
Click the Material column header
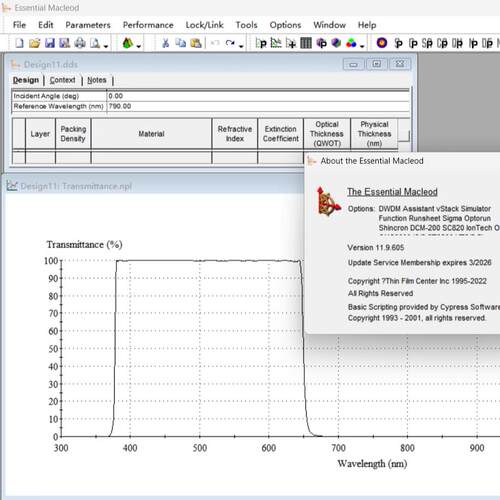151,134
